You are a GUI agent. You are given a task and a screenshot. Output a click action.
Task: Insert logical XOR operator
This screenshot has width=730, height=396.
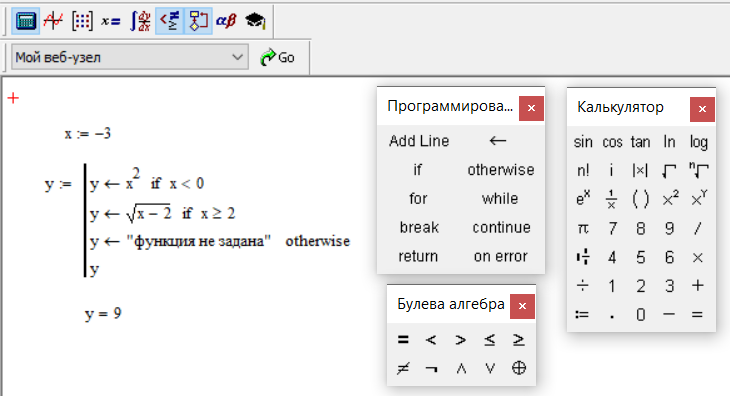click(519, 368)
